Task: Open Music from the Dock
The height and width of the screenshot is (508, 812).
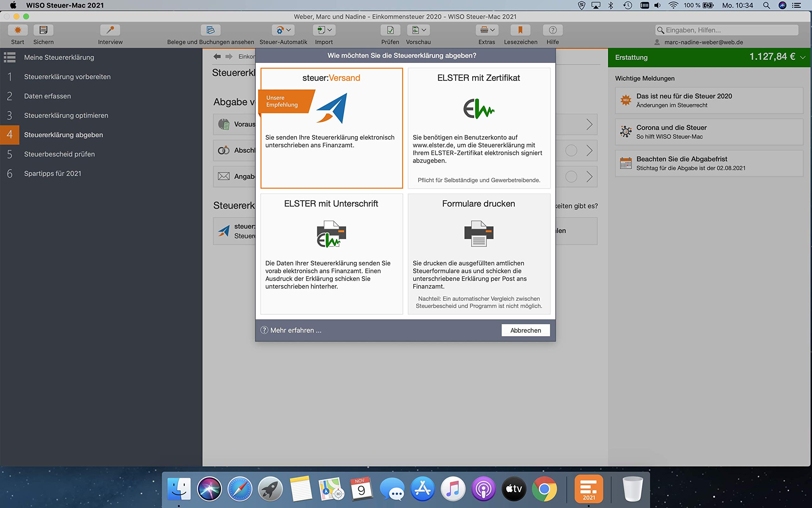Action: point(453,489)
